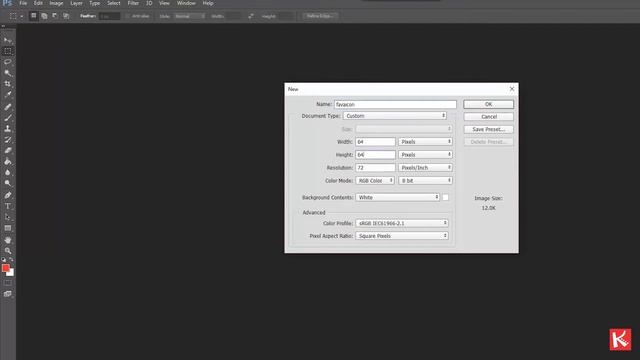Select the Eraser tool

tap(8, 151)
